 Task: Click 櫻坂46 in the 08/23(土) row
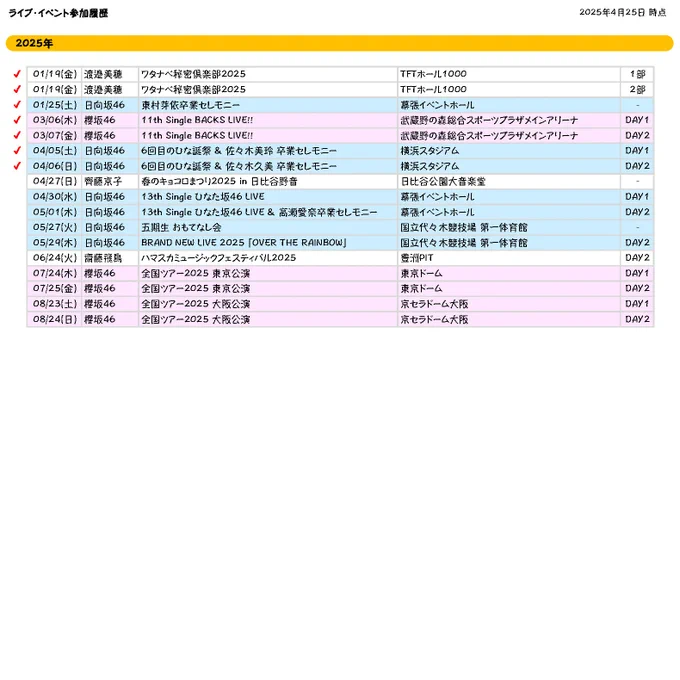click(100, 304)
